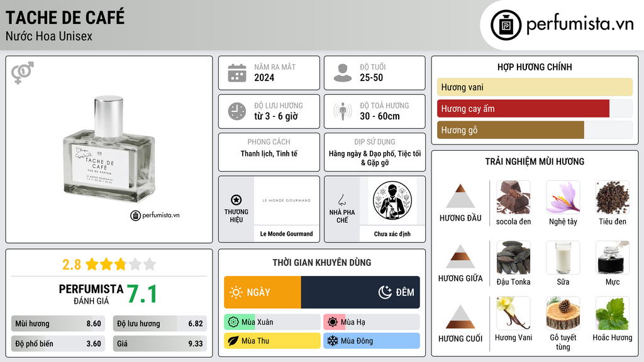Click the Hợp hương chính heading
This screenshot has height=362, width=644.
pos(535,67)
